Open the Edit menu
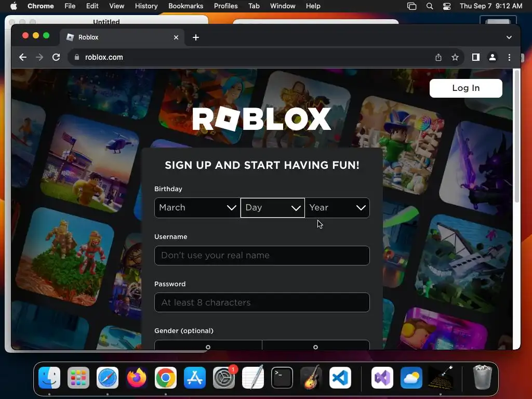This screenshot has width=532, height=399. click(92, 6)
